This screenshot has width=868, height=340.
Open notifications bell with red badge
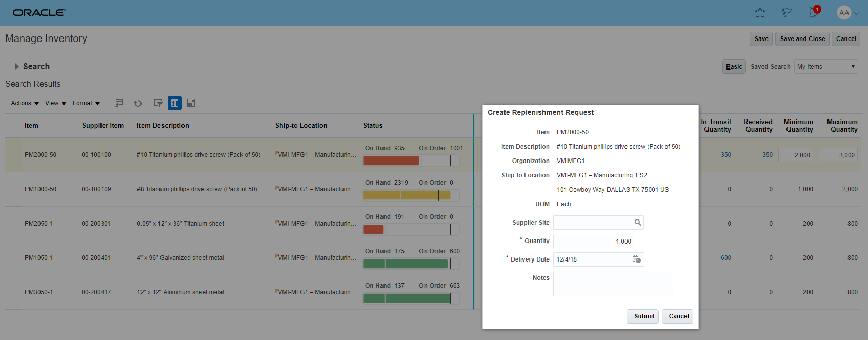click(814, 12)
